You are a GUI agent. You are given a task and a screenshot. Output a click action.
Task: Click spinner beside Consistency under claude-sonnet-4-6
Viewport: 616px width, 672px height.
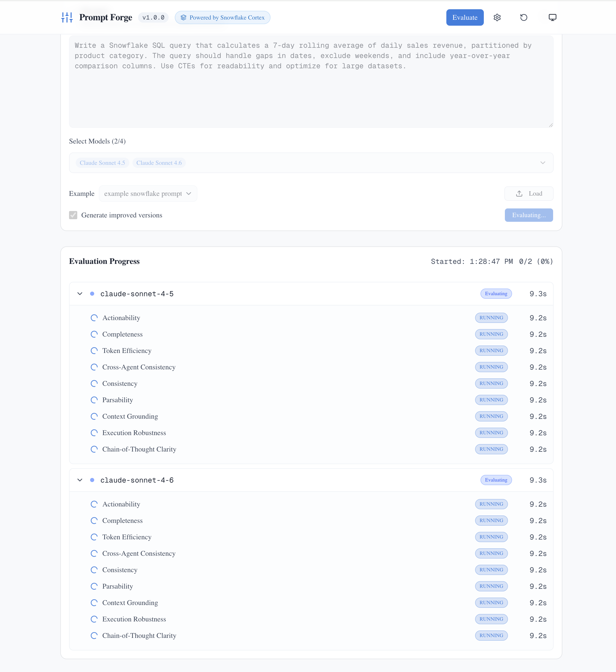point(94,570)
